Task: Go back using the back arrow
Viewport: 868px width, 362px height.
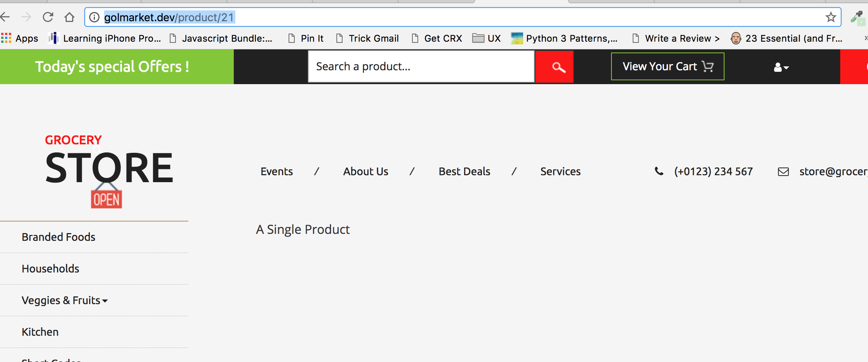Action: click(x=5, y=17)
